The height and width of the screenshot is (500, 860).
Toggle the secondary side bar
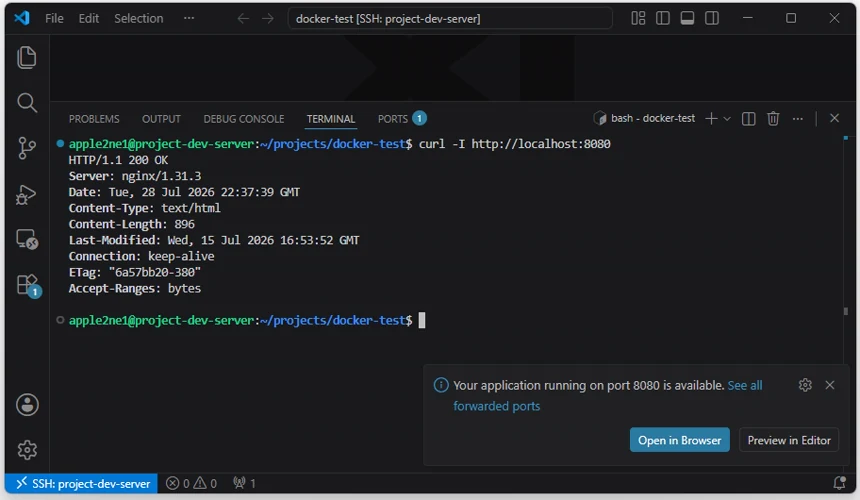click(x=712, y=18)
